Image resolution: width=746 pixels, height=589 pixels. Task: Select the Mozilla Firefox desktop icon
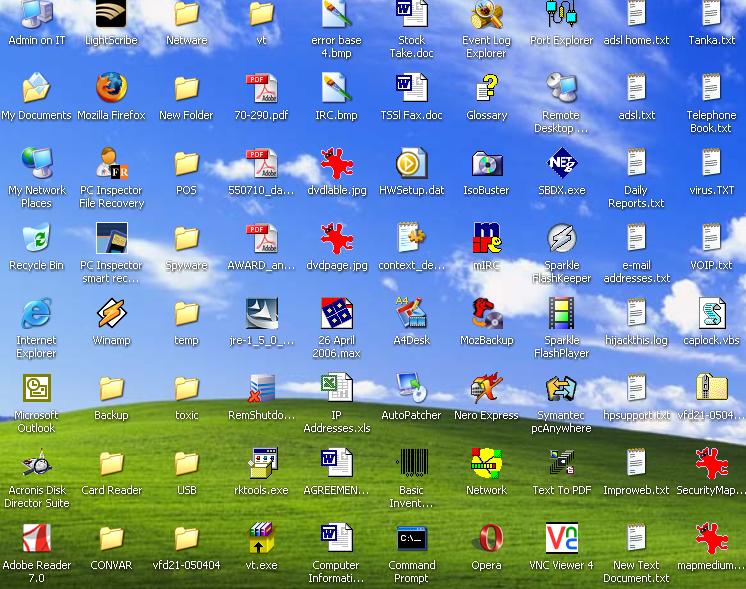111,89
